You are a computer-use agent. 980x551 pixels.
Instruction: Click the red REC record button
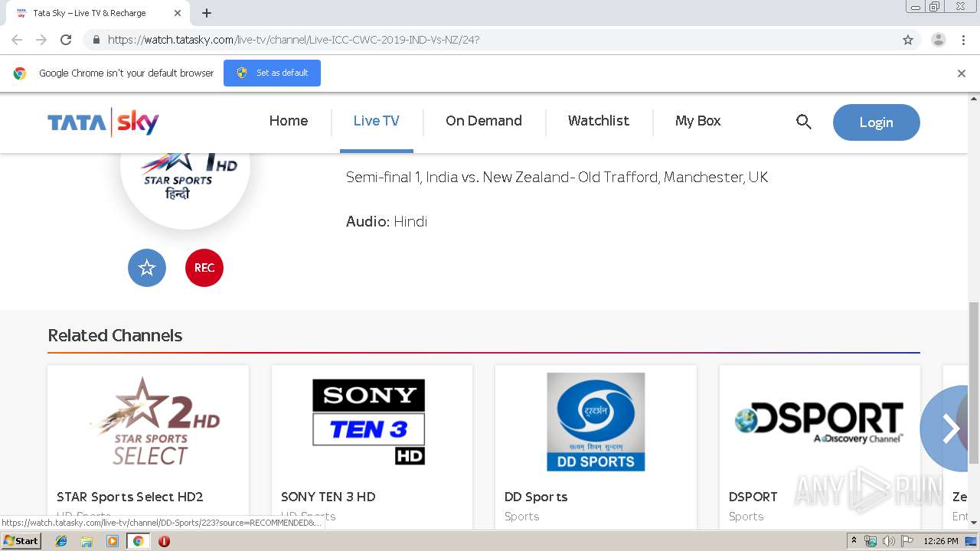pos(204,268)
